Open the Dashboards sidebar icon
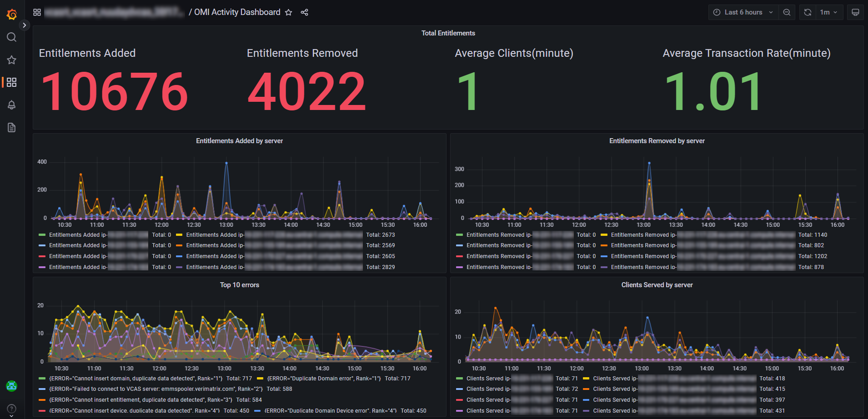 (12, 82)
